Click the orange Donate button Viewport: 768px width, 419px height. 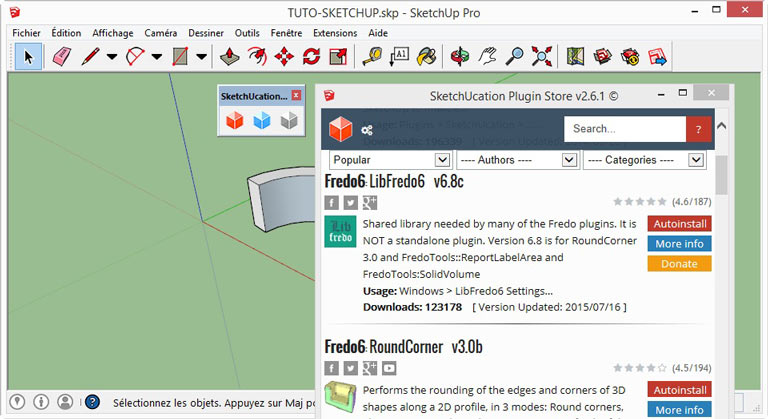pyautogui.click(x=679, y=264)
